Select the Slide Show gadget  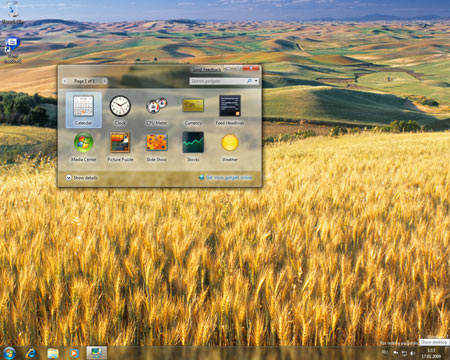(157, 147)
